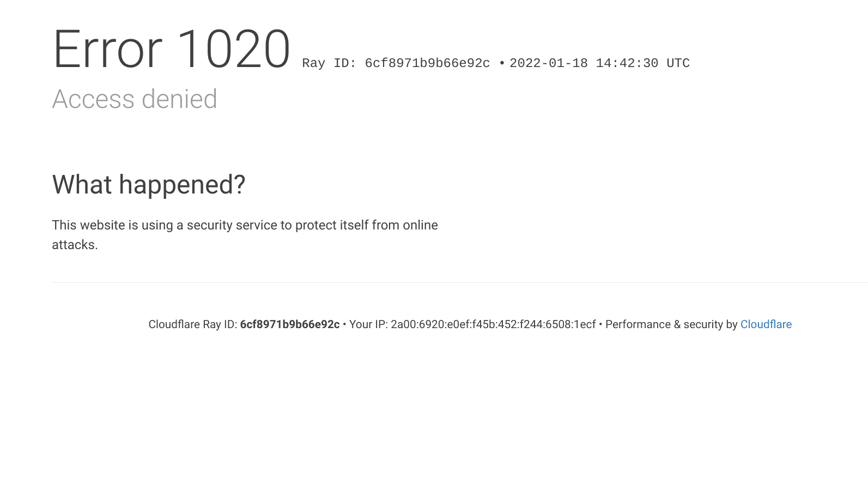Click the "Cloudflare Ray ID:" footer label
This screenshot has height=502, width=868.
click(193, 324)
